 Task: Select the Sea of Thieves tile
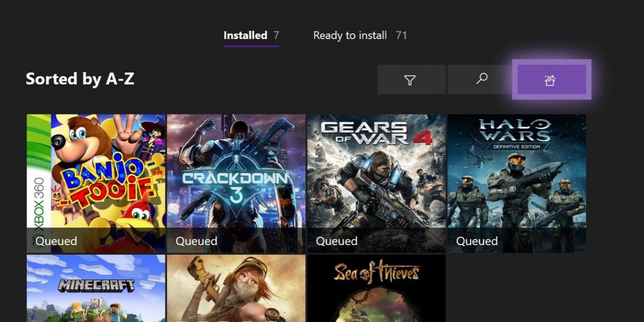376,289
